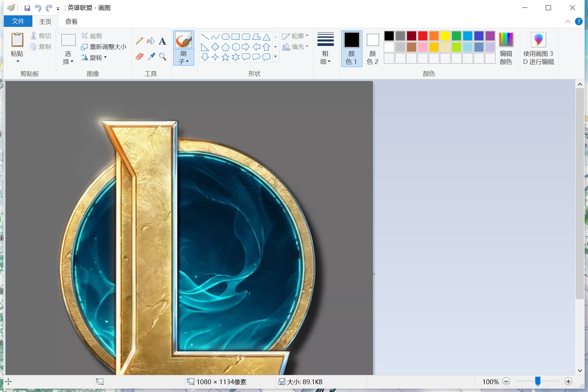The height and width of the screenshot is (392, 588).
Task: Pick the Pentagon shape
Action: coord(225,47)
